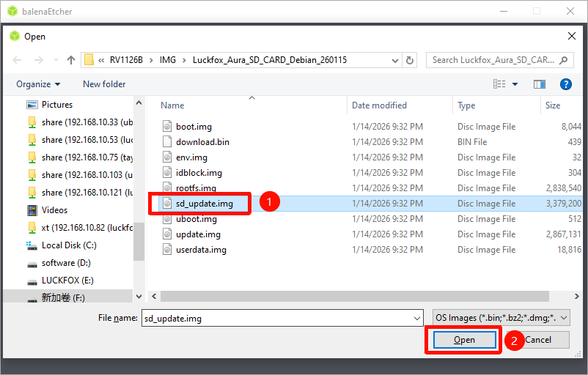This screenshot has height=375, width=588.
Task: Click the Help question mark icon
Action: click(565, 84)
